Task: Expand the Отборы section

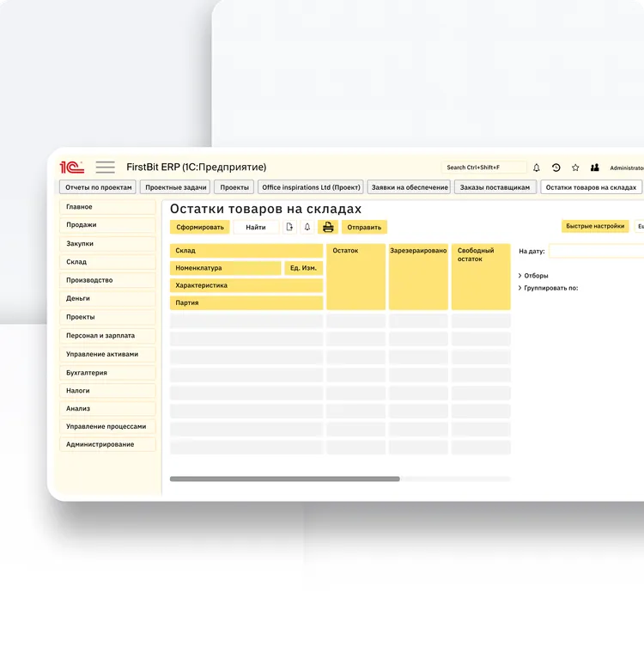Action: (x=520, y=276)
